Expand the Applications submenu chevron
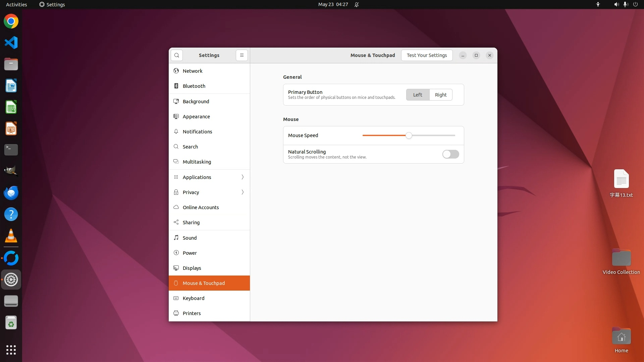The height and width of the screenshot is (362, 644). [243, 177]
